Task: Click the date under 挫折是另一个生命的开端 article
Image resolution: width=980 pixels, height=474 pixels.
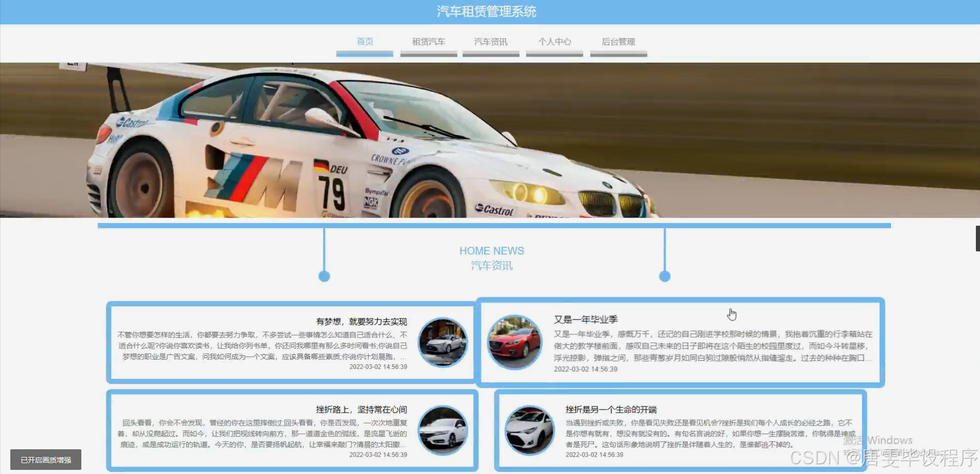Action: pyautogui.click(x=594, y=455)
